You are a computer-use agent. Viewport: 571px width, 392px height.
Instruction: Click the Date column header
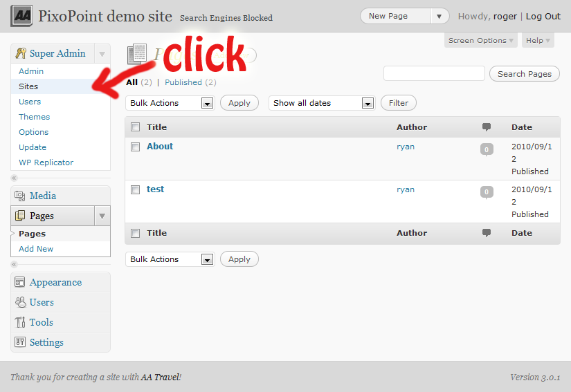[521, 127]
